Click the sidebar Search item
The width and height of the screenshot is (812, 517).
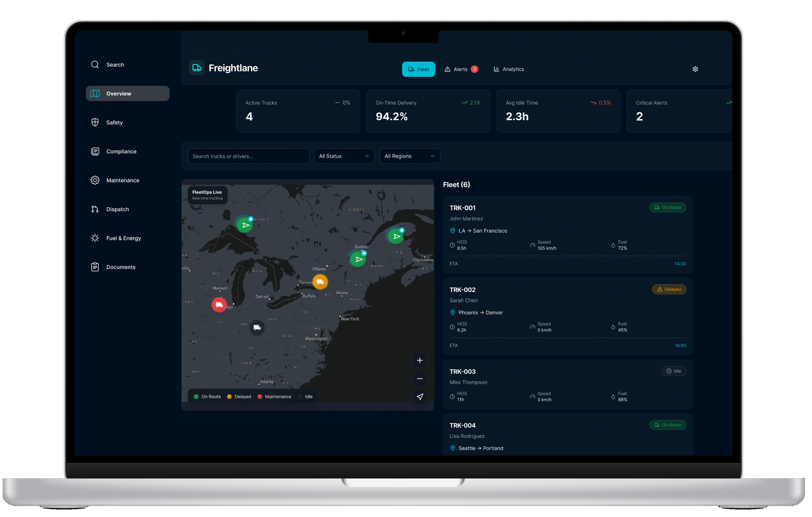115,65
